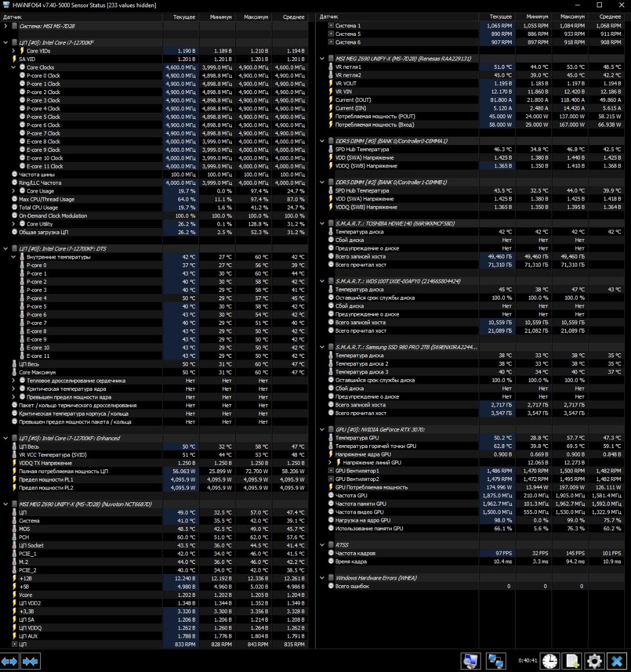Maximize the HWiNFO64 window

(x=599, y=5)
